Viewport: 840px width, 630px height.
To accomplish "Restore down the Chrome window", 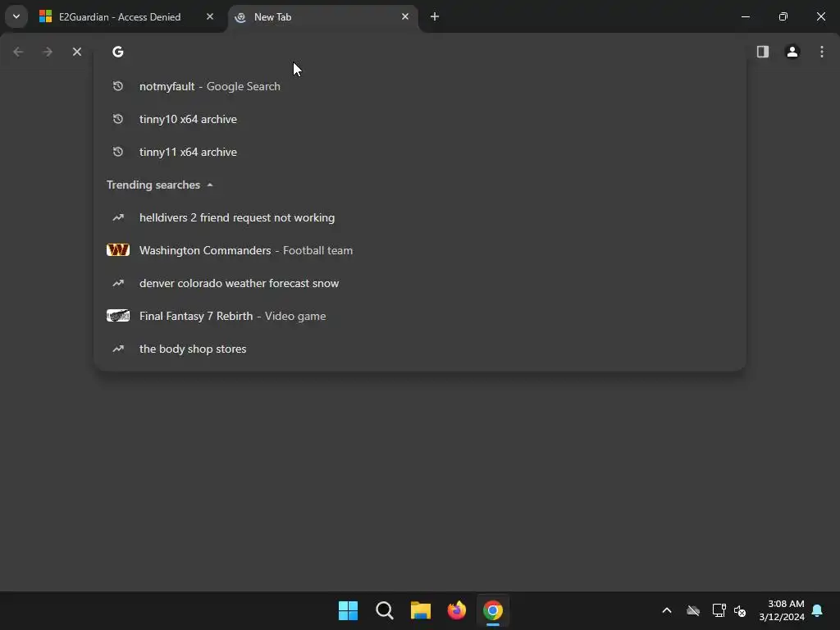I will [x=783, y=16].
